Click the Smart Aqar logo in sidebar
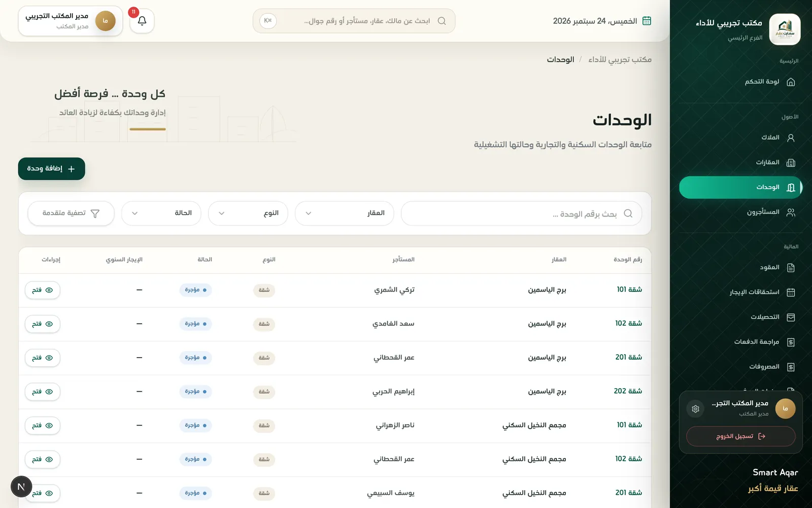Image resolution: width=812 pixels, height=508 pixels. pyautogui.click(x=785, y=29)
